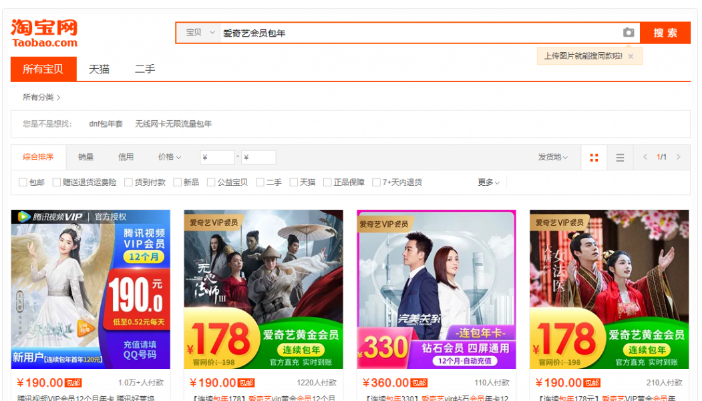Viewport: 702px width, 401px height.
Task: Switch to grid view icon
Action: tap(594, 158)
